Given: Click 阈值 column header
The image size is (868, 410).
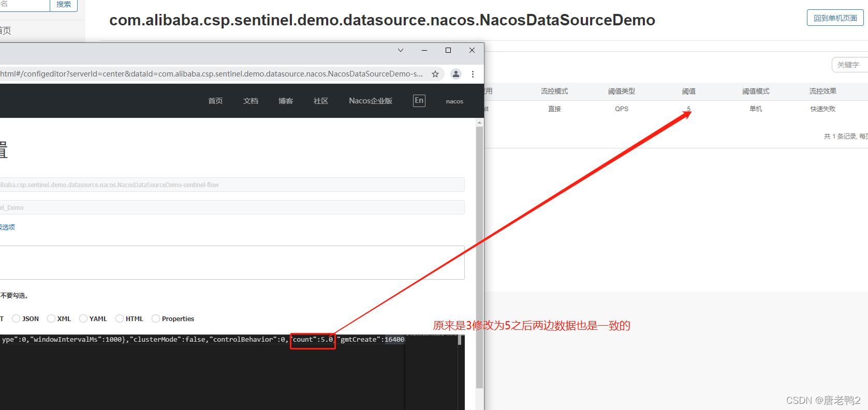Looking at the screenshot, I should [689, 91].
